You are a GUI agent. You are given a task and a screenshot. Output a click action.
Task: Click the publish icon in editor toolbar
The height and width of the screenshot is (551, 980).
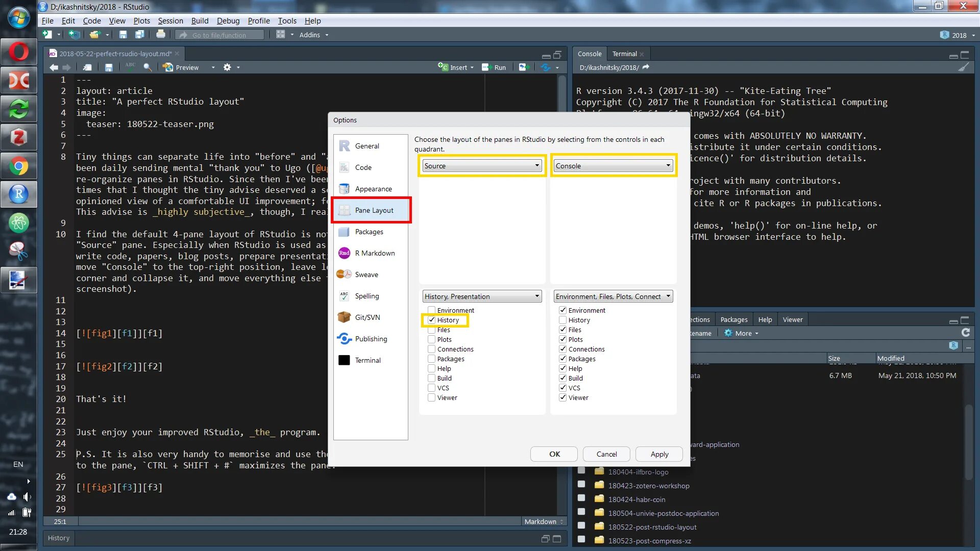(546, 67)
